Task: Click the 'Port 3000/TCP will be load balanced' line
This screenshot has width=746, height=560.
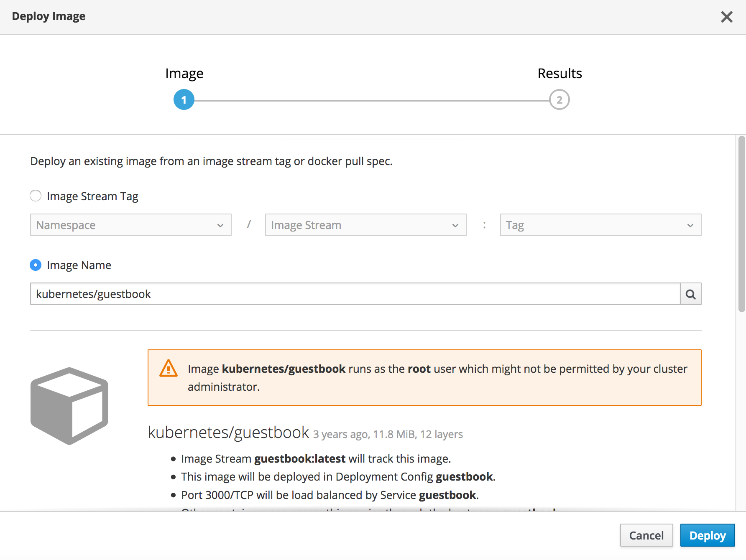Action: click(330, 495)
